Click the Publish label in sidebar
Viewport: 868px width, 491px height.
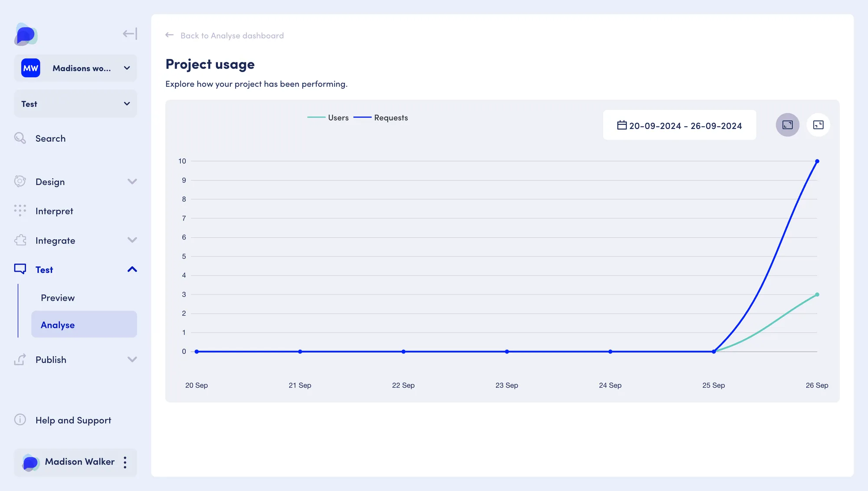(x=51, y=360)
